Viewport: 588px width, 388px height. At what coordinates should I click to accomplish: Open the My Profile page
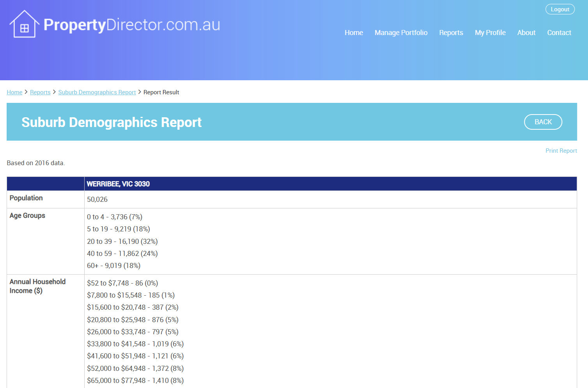click(x=490, y=33)
